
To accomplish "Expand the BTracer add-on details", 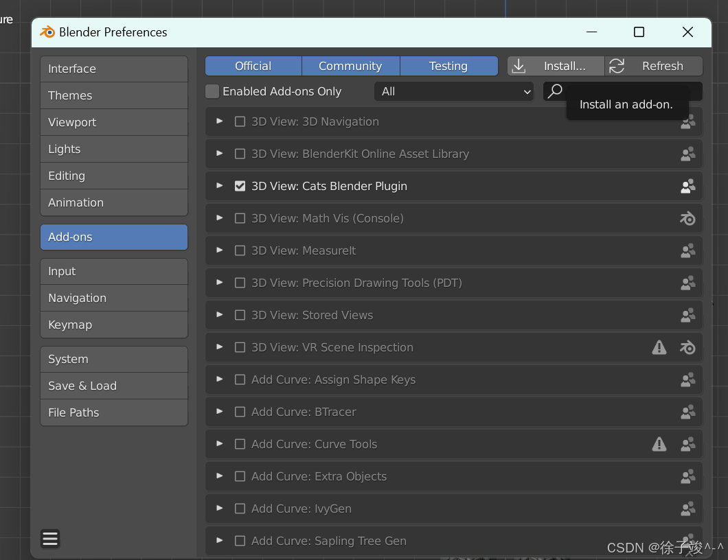I will click(220, 411).
